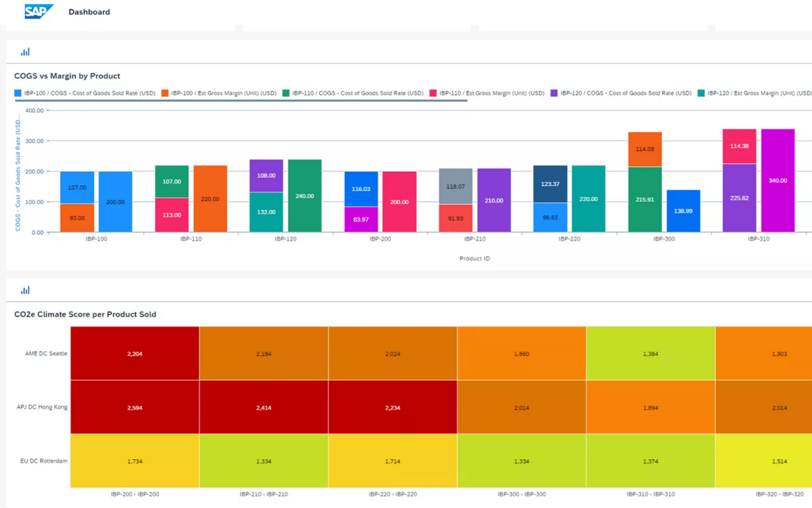The height and width of the screenshot is (508, 812).
Task: Click blue legend swatch for IBP-100 COGS
Action: [x=18, y=93]
